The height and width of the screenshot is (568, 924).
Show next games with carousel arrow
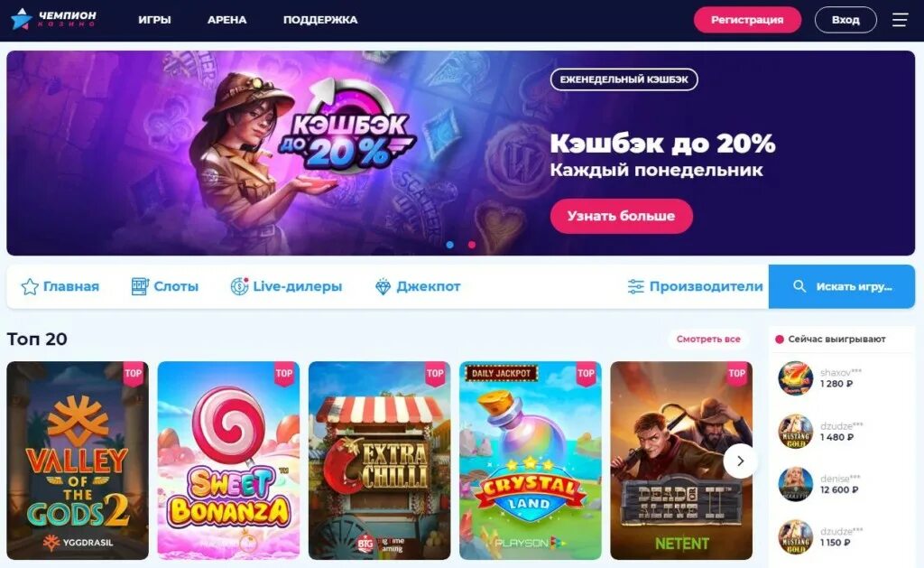740,461
